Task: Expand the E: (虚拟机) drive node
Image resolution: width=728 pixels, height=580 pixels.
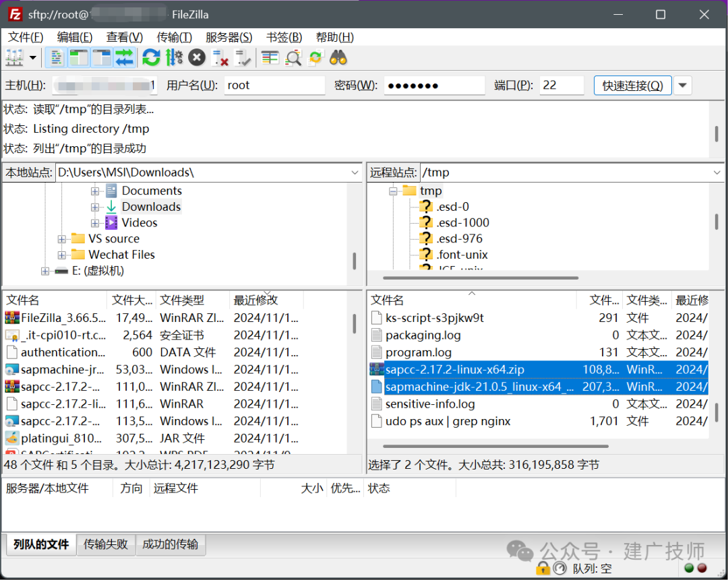Action: pos(44,271)
